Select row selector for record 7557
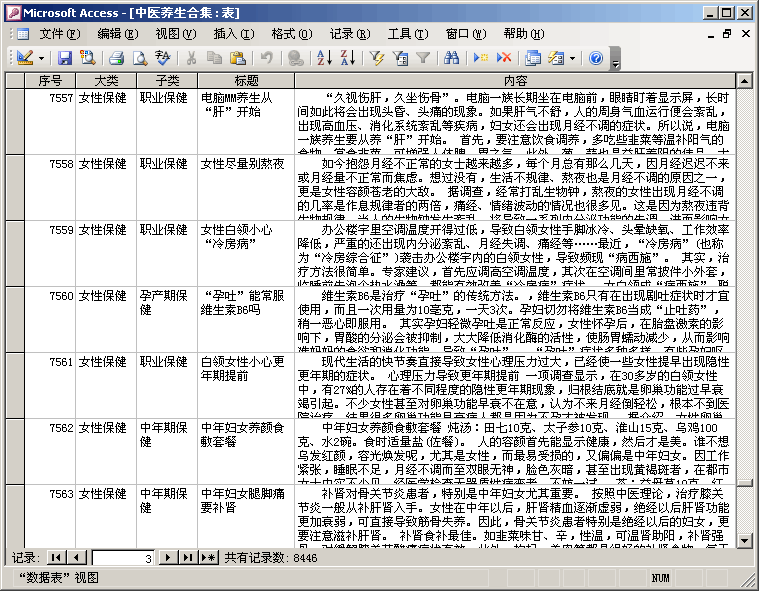 [15, 121]
